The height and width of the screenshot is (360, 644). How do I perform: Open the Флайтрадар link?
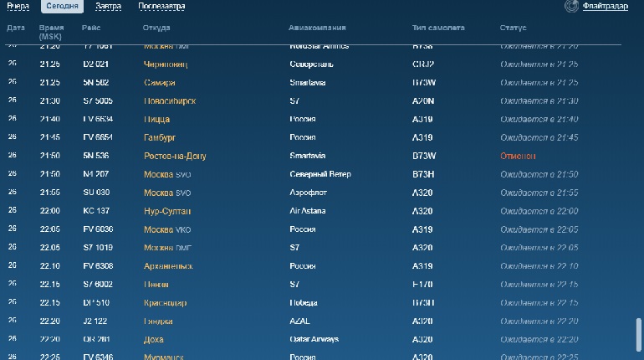608,7
